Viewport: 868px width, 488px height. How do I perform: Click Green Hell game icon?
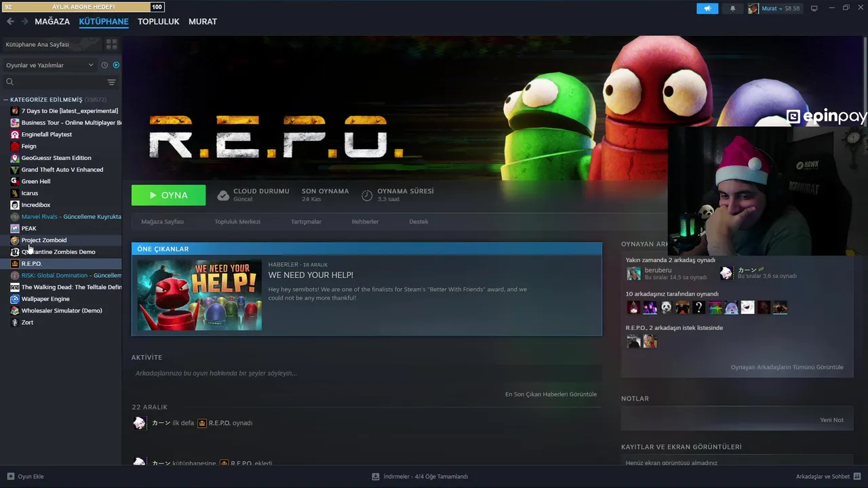[x=15, y=181]
